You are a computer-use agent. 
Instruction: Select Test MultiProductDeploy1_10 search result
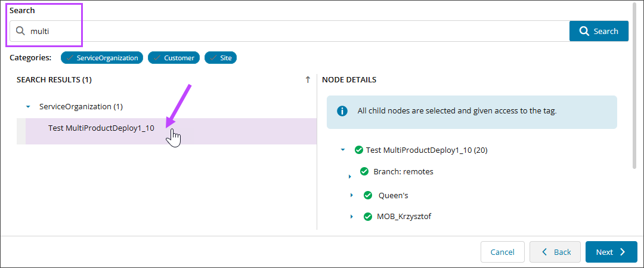click(101, 128)
